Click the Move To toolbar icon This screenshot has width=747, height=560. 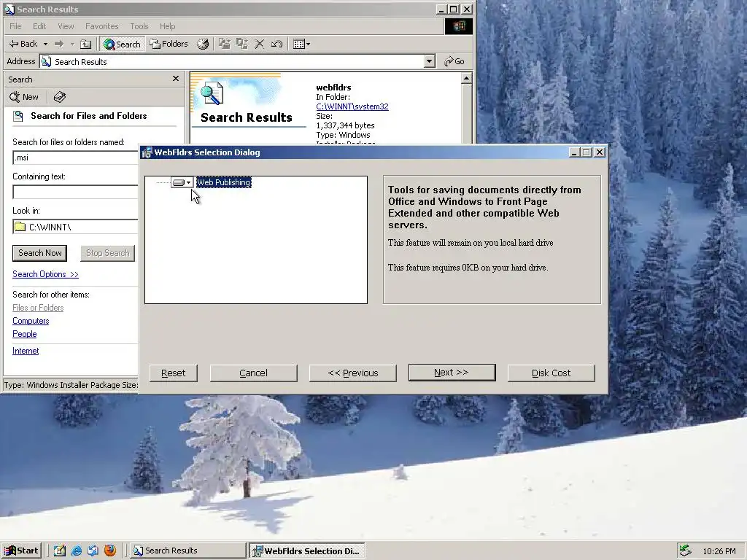(x=225, y=44)
